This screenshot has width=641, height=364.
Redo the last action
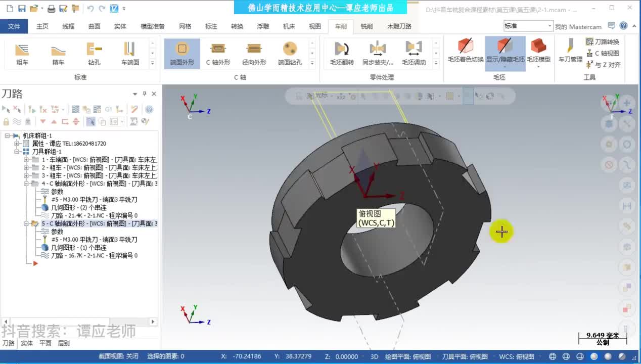click(x=102, y=9)
